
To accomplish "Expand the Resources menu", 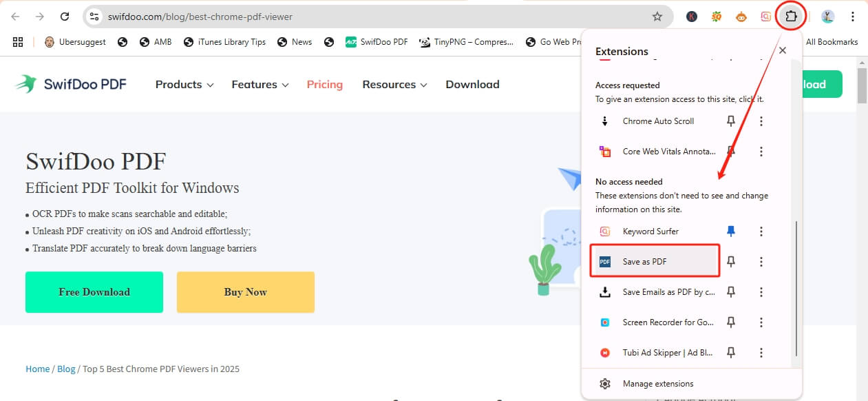I will [x=395, y=84].
